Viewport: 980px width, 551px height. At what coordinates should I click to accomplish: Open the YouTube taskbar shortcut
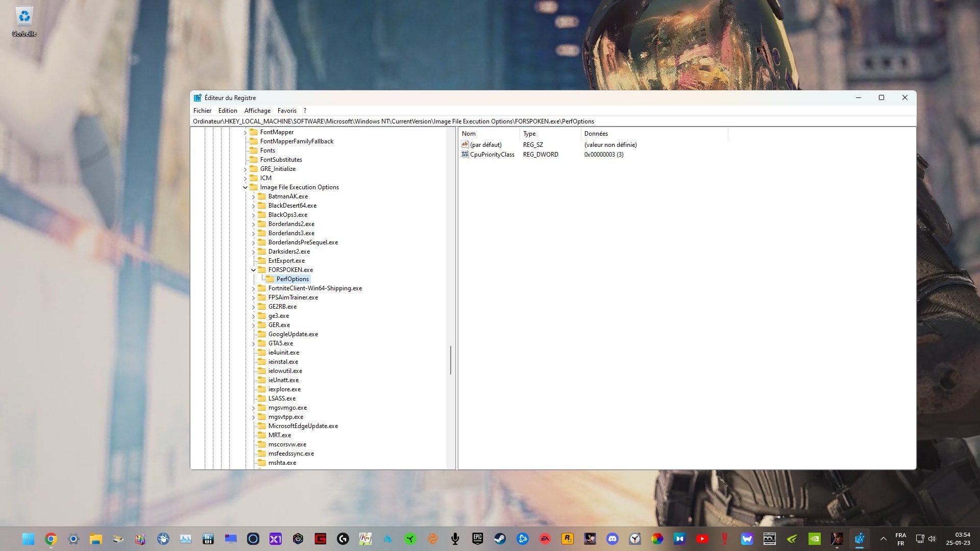pyautogui.click(x=702, y=539)
